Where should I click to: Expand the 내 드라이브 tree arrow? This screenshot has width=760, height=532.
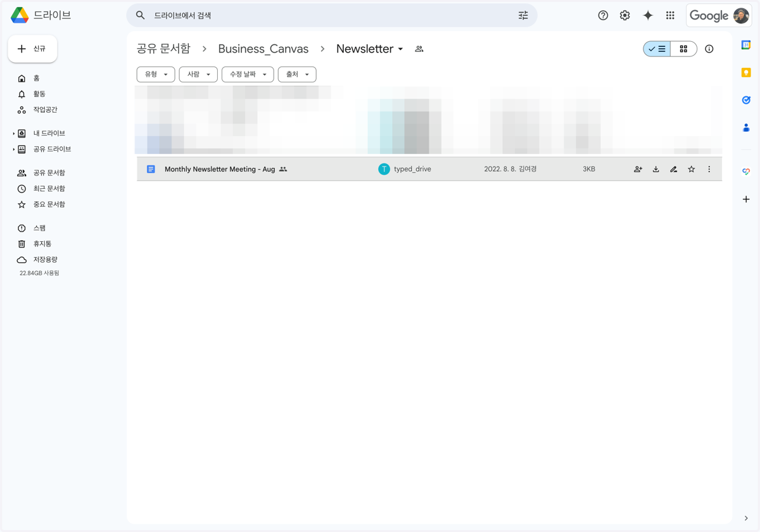pyautogui.click(x=13, y=134)
